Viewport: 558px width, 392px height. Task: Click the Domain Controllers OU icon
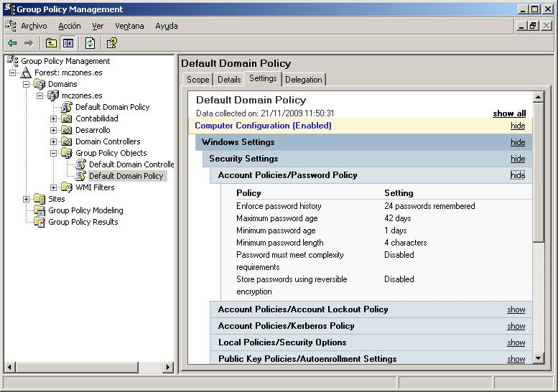click(x=67, y=141)
